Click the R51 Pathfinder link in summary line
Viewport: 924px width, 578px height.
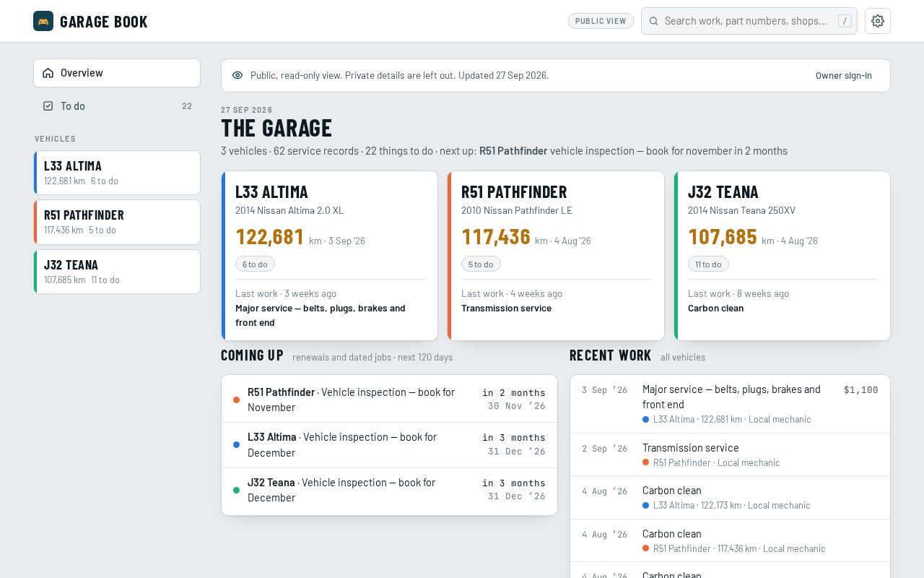click(513, 151)
